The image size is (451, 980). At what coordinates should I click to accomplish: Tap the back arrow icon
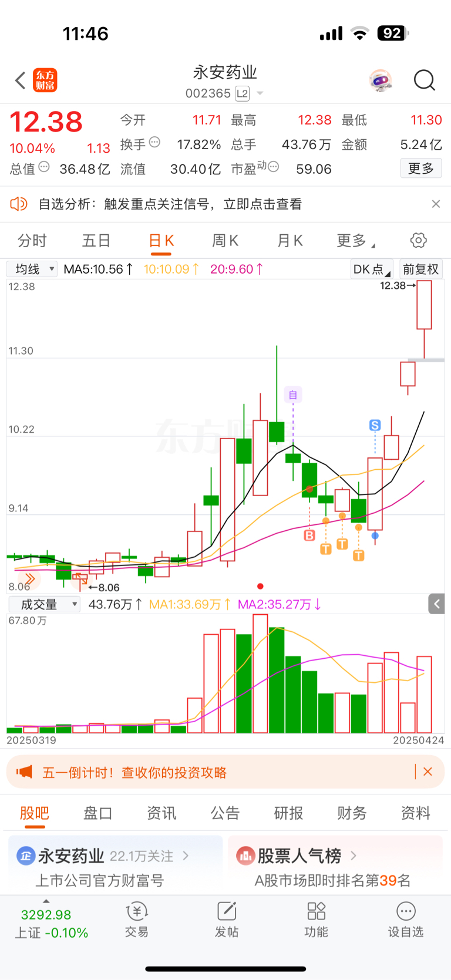tap(21, 80)
